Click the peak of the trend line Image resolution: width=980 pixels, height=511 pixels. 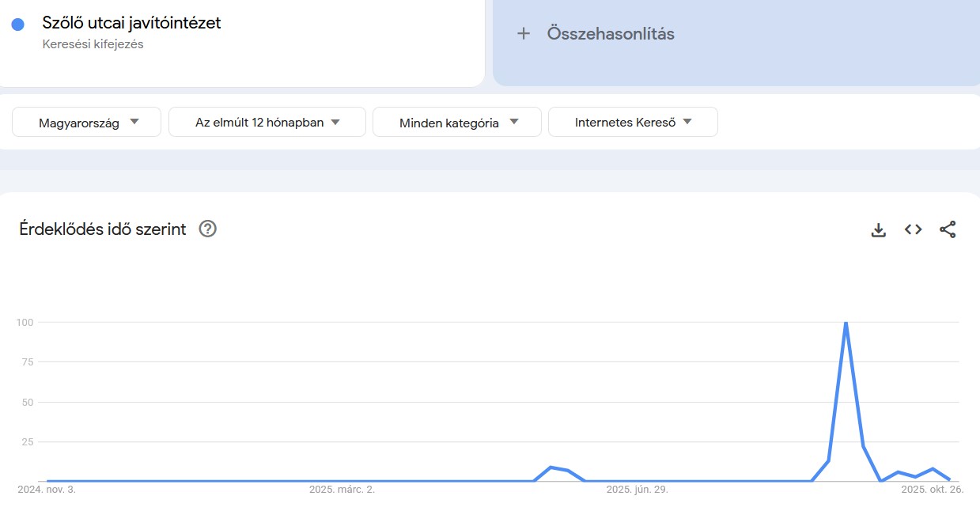pyautogui.click(x=846, y=323)
